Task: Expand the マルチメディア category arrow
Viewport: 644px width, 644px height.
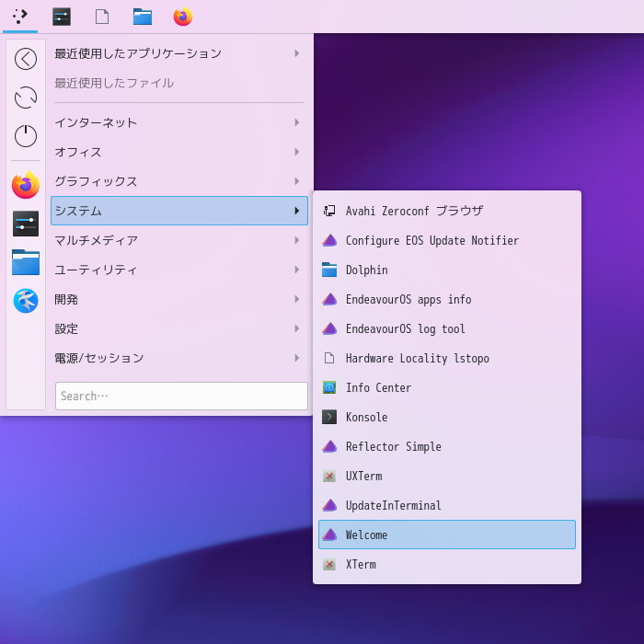Action: coord(297,240)
